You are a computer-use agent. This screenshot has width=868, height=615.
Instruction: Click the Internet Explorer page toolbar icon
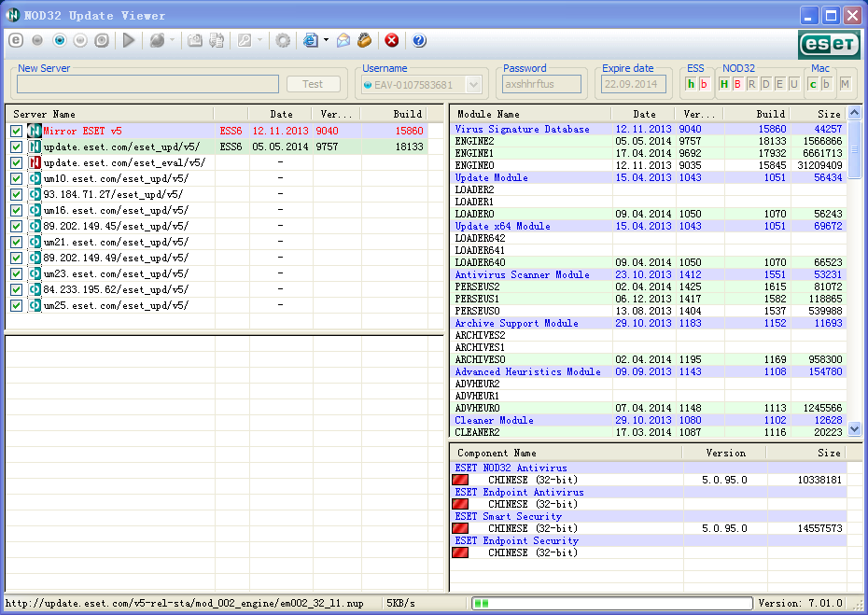311,40
